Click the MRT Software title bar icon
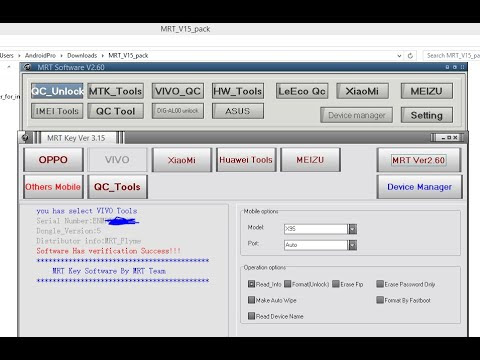 pos(27,67)
